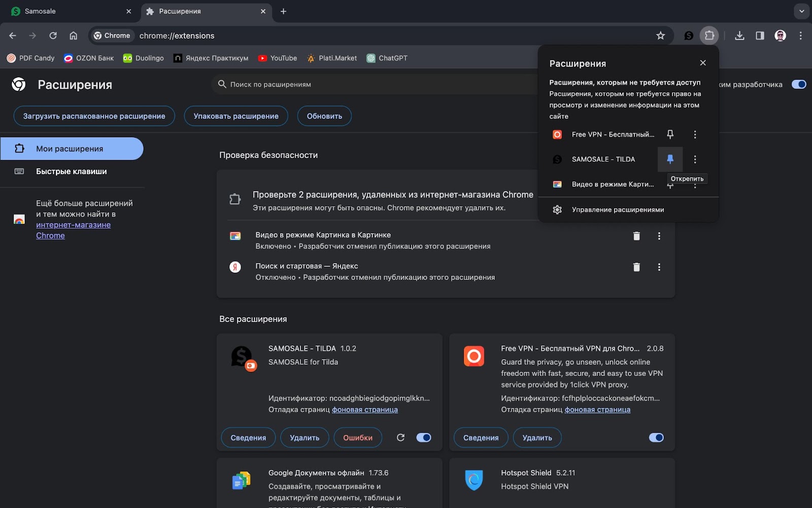Click the Chrome logo beside Расширения heading
This screenshot has width=812, height=508.
(19, 84)
